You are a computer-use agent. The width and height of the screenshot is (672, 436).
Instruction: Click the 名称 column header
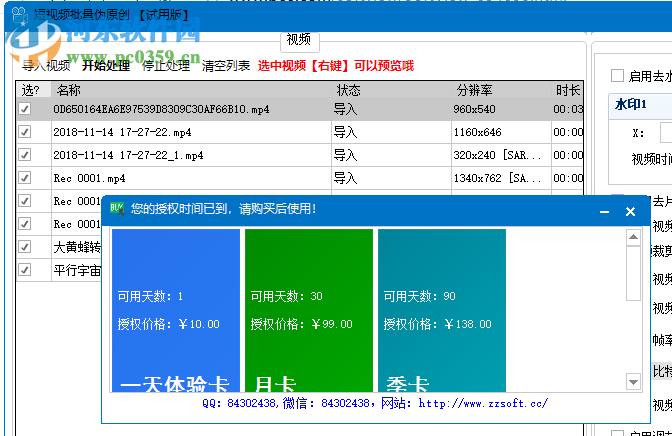pyautogui.click(x=191, y=90)
